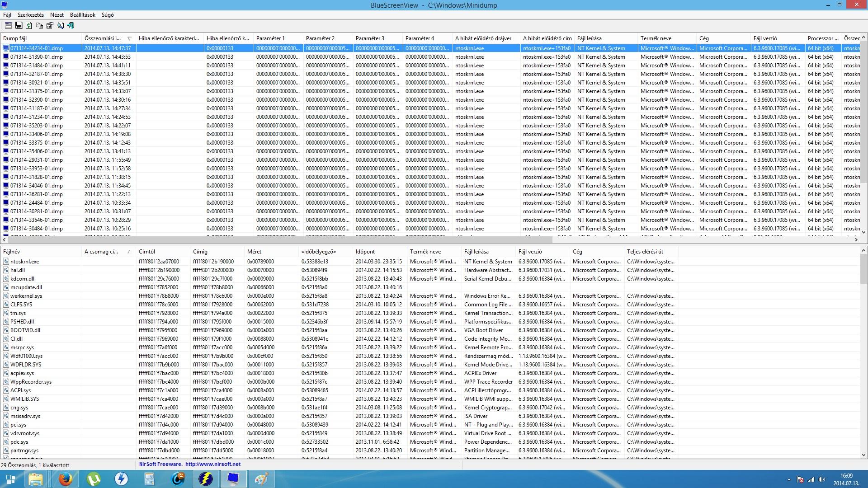Click the magnifier Find toolbar icon
The image size is (868, 488).
[x=60, y=26]
